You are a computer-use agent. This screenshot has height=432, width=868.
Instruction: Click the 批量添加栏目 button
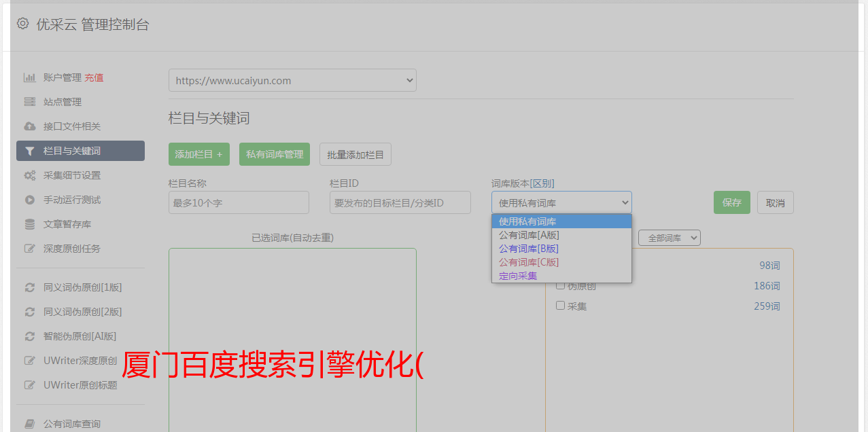pos(355,154)
